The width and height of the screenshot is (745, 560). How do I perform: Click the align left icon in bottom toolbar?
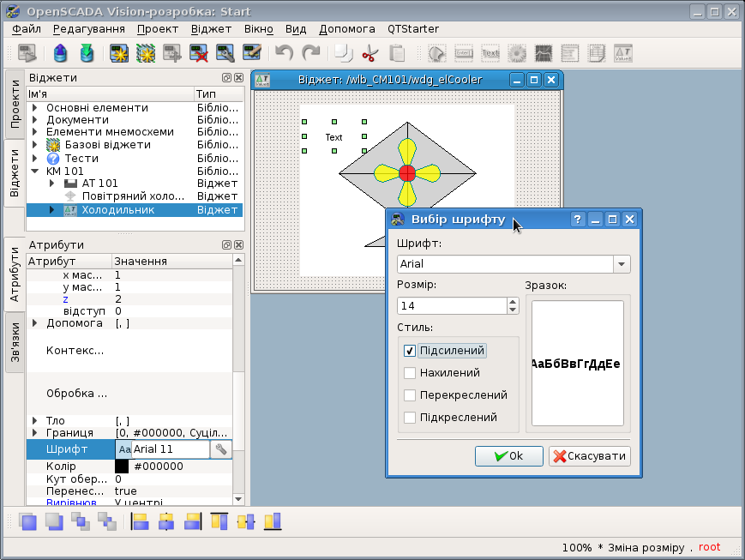coord(140,521)
